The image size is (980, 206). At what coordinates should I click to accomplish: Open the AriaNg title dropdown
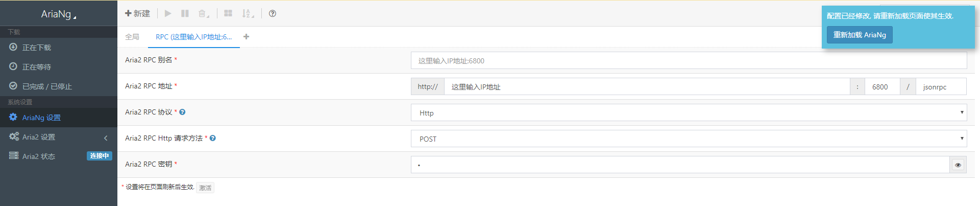[58, 14]
